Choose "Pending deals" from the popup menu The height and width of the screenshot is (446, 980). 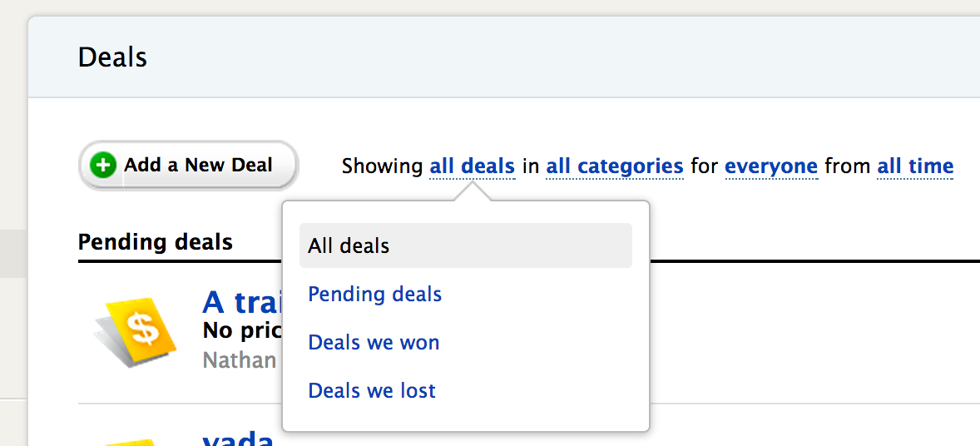pos(374,295)
